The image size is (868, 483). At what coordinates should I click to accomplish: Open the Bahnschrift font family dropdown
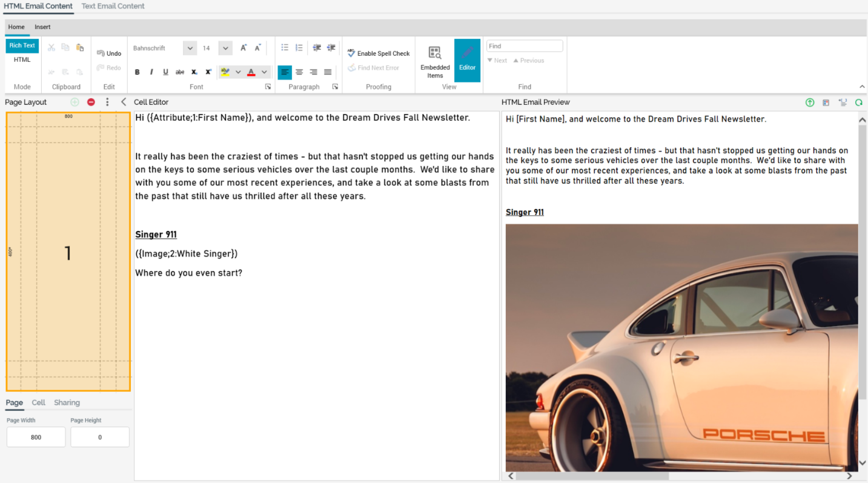190,48
